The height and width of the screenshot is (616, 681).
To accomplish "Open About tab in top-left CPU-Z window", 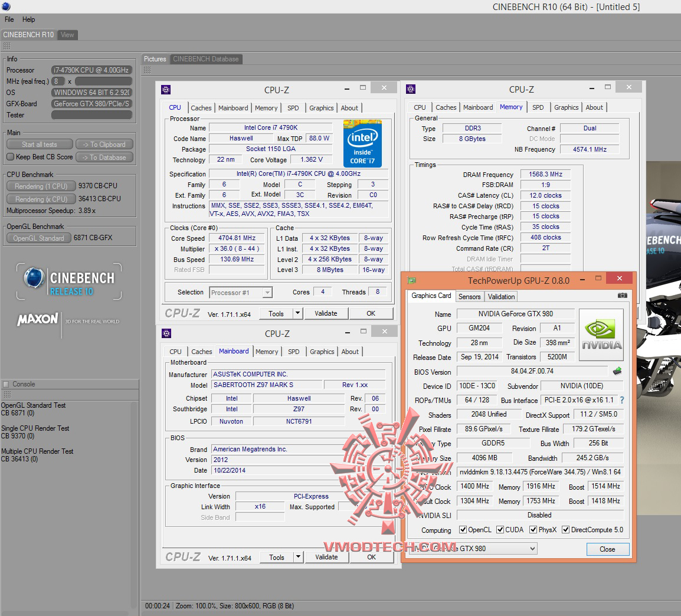I will point(349,108).
